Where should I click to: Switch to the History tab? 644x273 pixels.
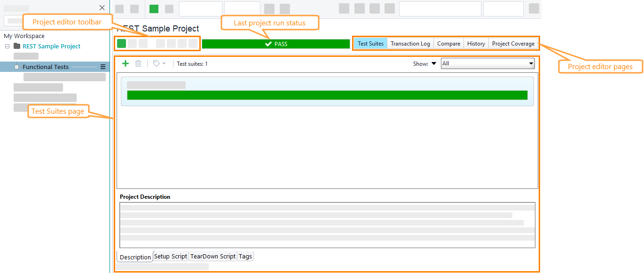click(476, 43)
